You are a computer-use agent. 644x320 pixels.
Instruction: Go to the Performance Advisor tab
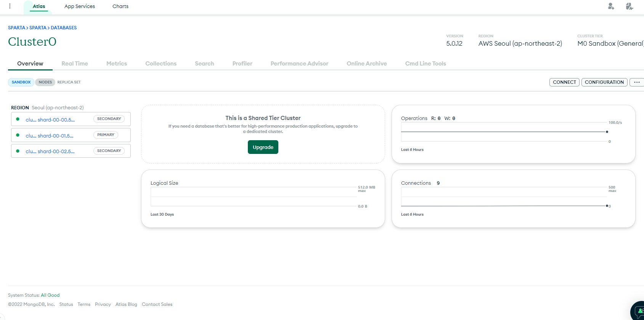pyautogui.click(x=299, y=64)
